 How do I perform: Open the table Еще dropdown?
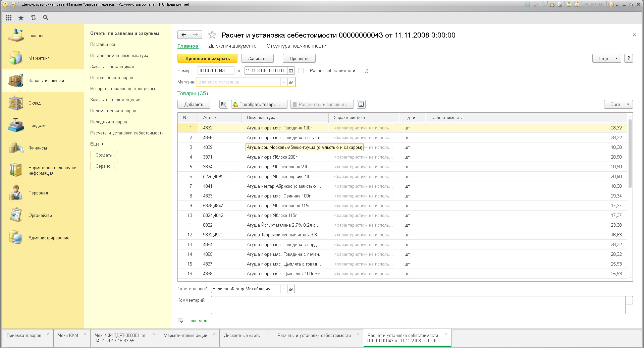coord(619,104)
